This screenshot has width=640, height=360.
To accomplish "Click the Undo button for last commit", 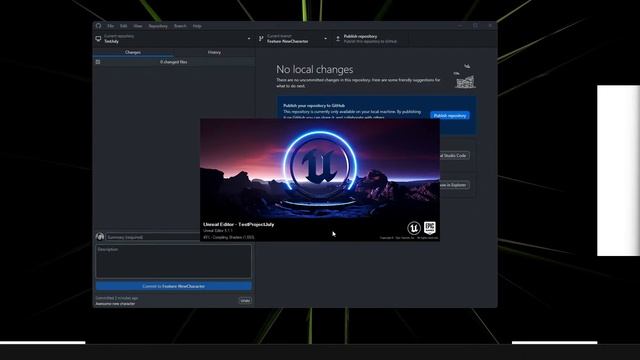I will click(x=245, y=301).
